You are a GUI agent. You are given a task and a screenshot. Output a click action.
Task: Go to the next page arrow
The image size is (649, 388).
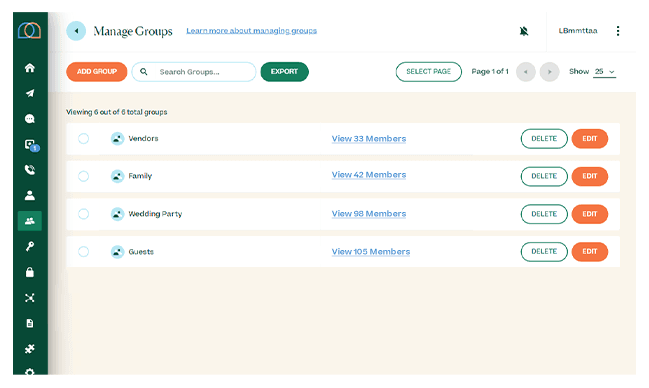pyautogui.click(x=550, y=72)
